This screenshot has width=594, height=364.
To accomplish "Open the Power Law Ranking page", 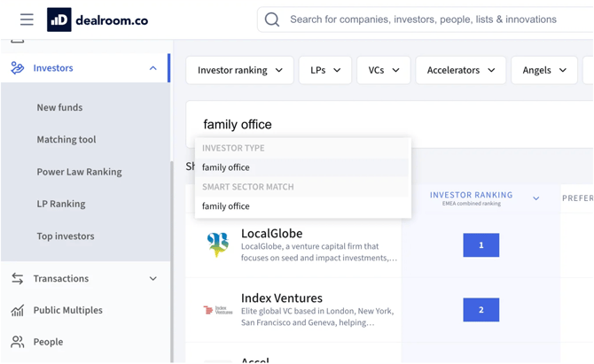I will [x=79, y=172].
